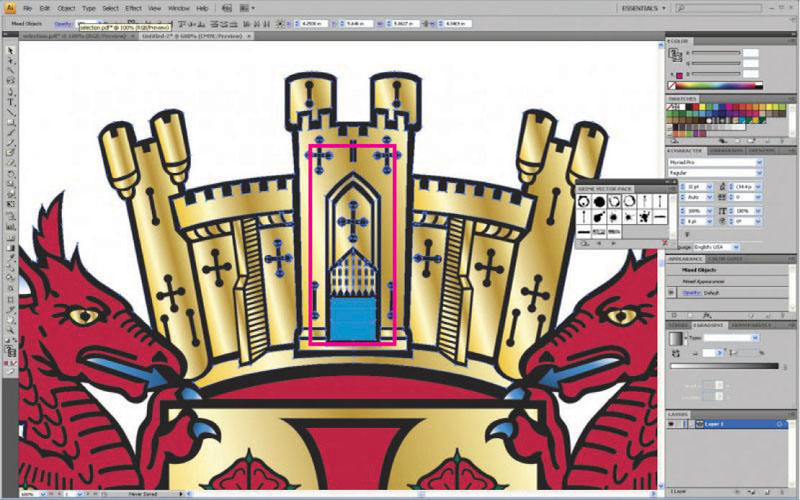Click the Opacity link in control bar
Viewport: 800px width, 500px height.
click(x=63, y=23)
